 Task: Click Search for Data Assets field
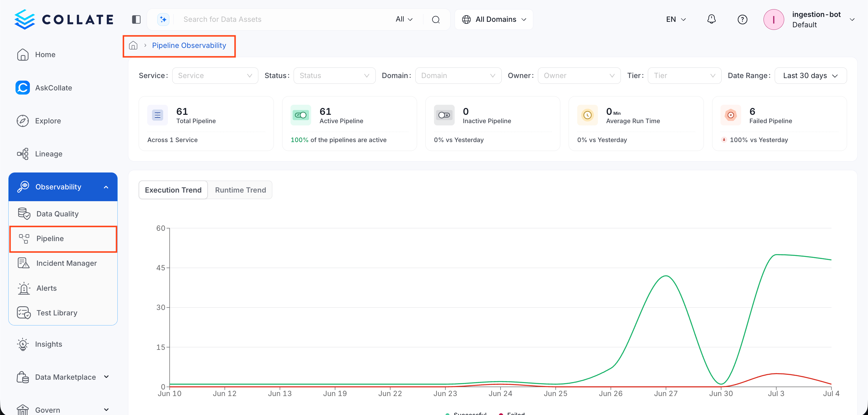pos(283,19)
